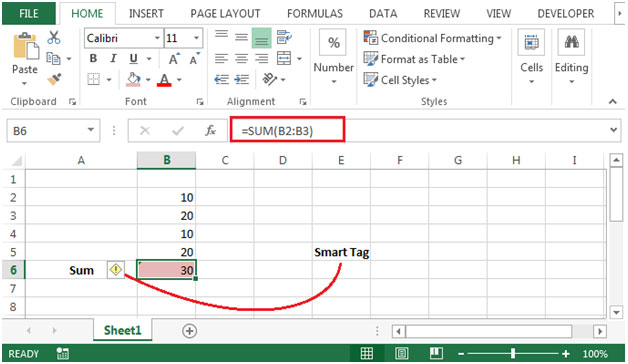
Task: Open the Number percent group button
Action: [x=334, y=56]
